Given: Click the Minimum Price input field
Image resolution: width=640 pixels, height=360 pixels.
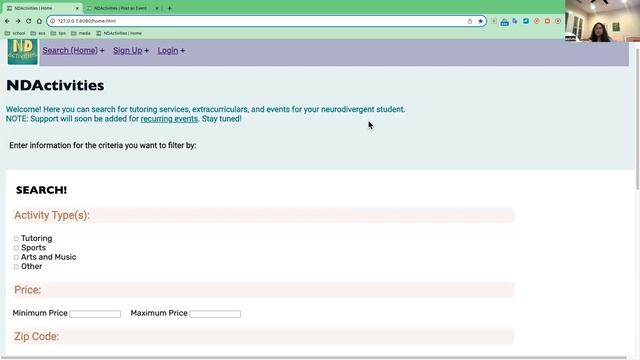Looking at the screenshot, I should tap(95, 313).
